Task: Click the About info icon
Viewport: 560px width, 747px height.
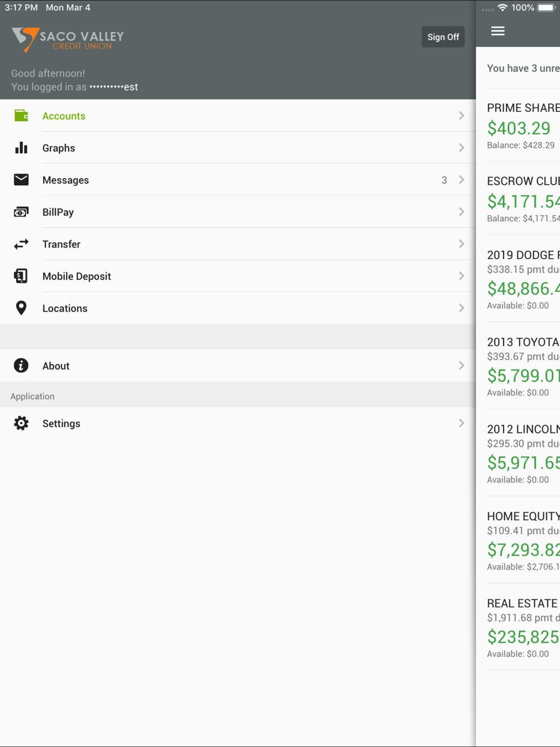Action: (21, 366)
